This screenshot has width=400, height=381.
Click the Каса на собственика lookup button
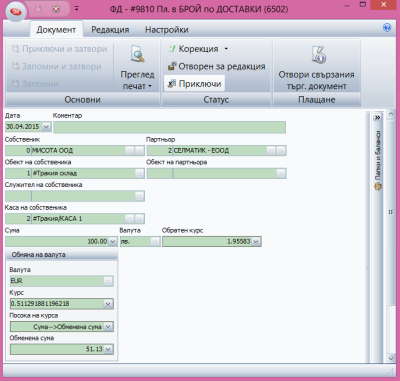(x=139, y=219)
